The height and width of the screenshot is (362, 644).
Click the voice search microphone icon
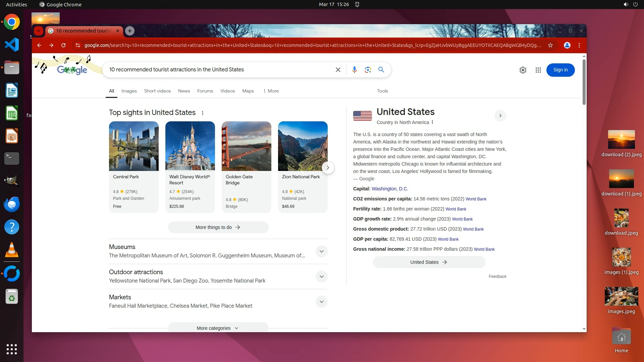354,70
